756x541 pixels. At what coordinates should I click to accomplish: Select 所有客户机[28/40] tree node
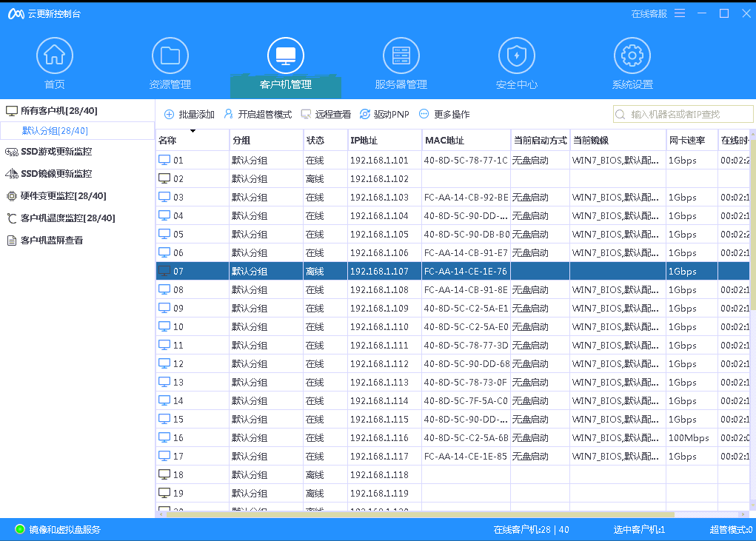pos(52,111)
